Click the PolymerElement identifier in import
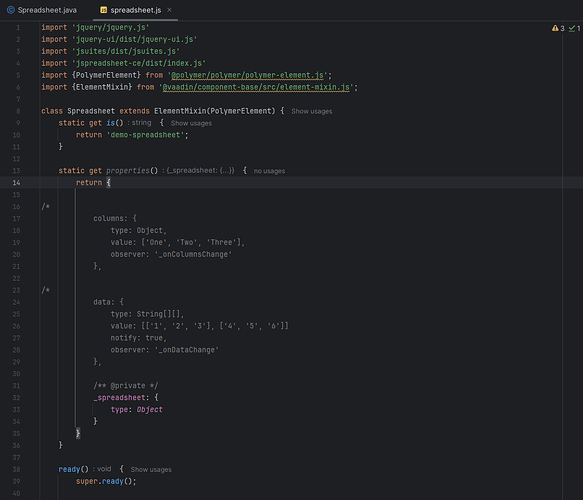The image size is (583, 500). click(106, 75)
